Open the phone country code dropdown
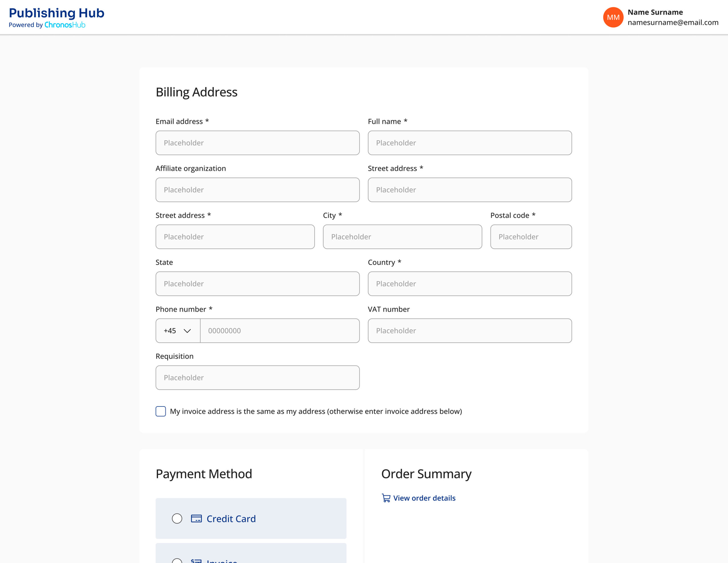Image resolution: width=728 pixels, height=563 pixels. click(177, 331)
